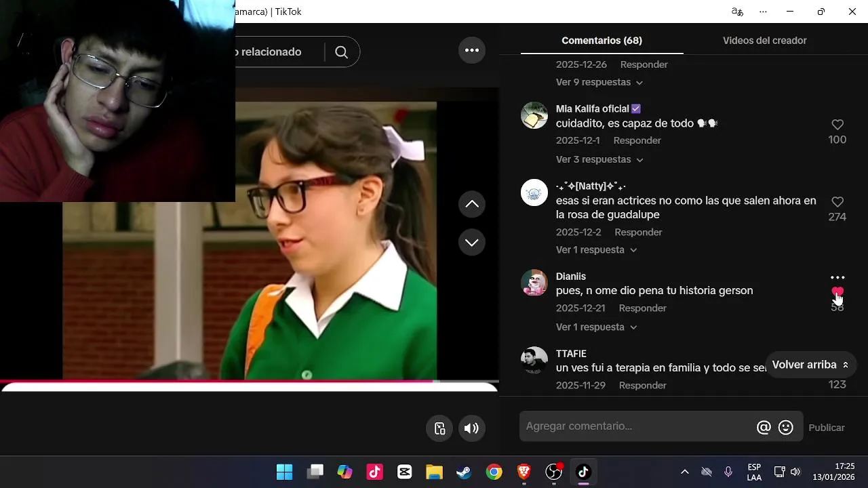The height and width of the screenshot is (488, 868).
Task: Switch to Comentarios (68) tab
Action: [602, 41]
